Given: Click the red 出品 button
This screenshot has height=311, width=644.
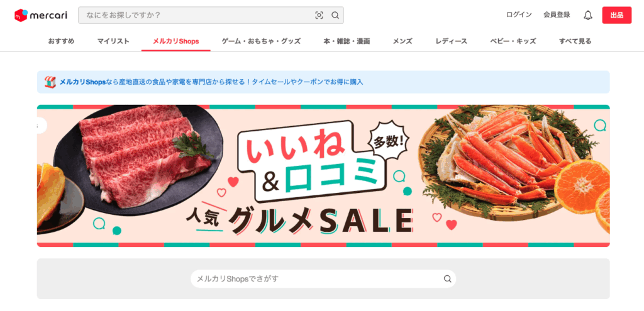Looking at the screenshot, I should pyautogui.click(x=617, y=15).
